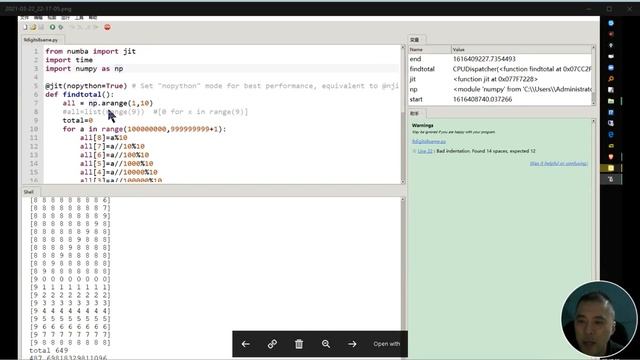The image size is (640, 360).
Task: Click the trash delete icon in viewer bar
Action: (x=299, y=344)
